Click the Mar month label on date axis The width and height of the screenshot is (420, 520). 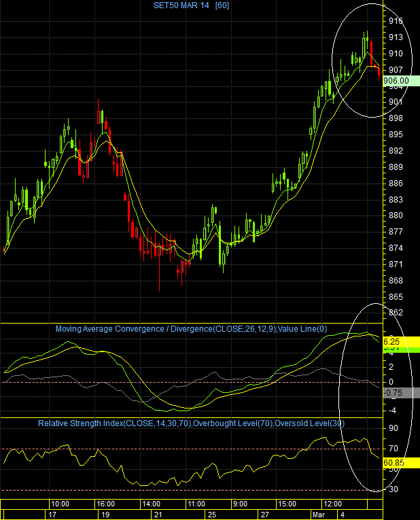(x=319, y=515)
